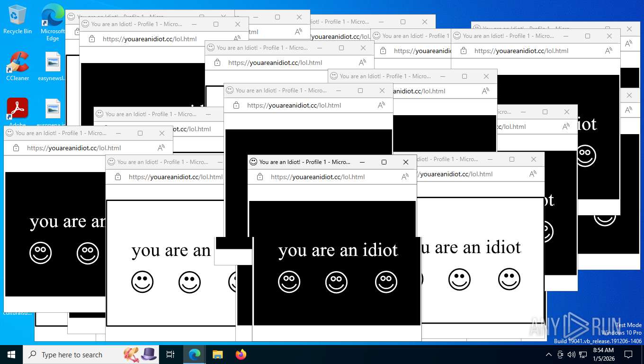Click "you are an idiot" text in active window

tap(338, 250)
